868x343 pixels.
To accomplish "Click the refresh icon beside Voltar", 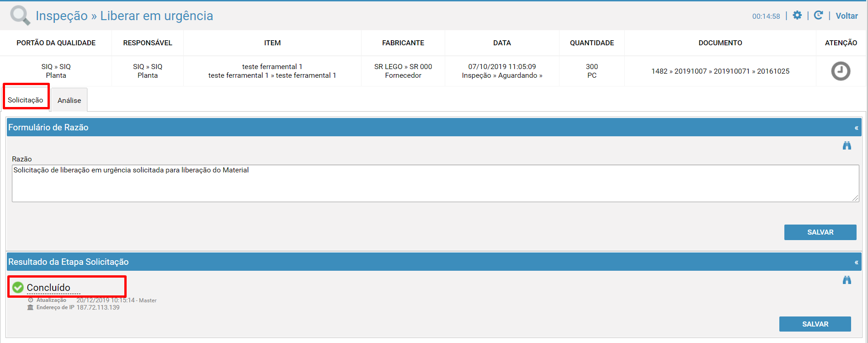I will point(818,16).
